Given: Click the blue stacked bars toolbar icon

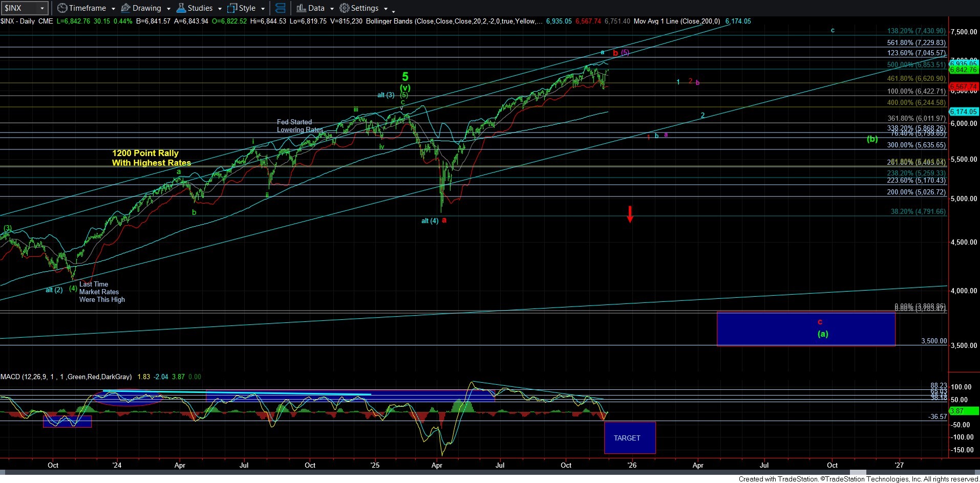Looking at the screenshot, I should 280,8.
